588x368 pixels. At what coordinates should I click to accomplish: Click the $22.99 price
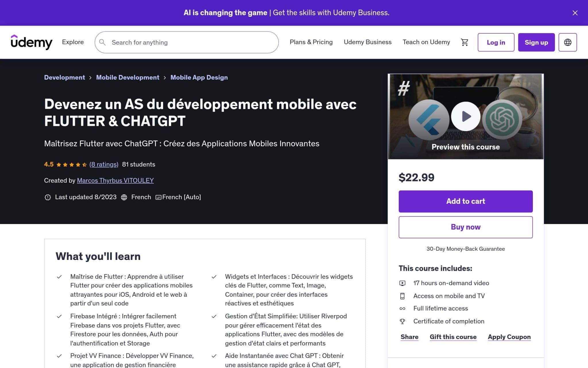point(416,177)
